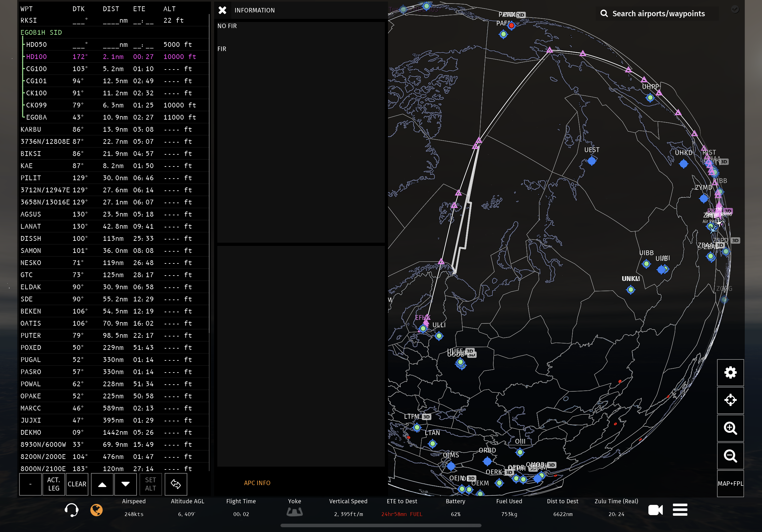Collapse the EGOB1H SID procedure
Screen dimensions: 762x532
(x=41, y=33)
